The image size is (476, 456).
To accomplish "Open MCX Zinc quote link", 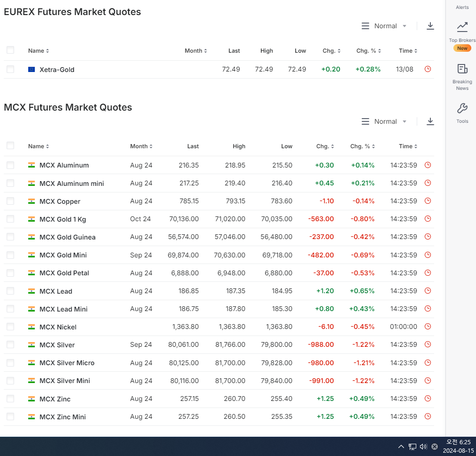I will pos(55,399).
